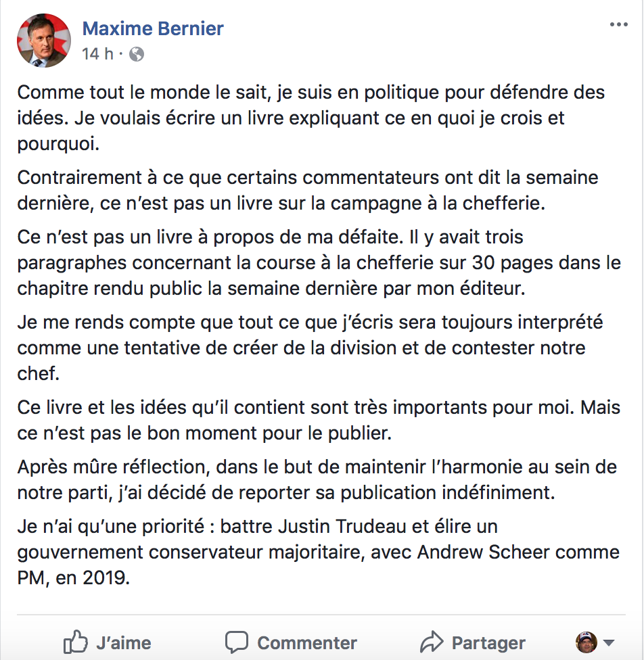644x660 pixels.
Task: Click the paragraph mentioning Justin Trudeau
Action: click(318, 552)
